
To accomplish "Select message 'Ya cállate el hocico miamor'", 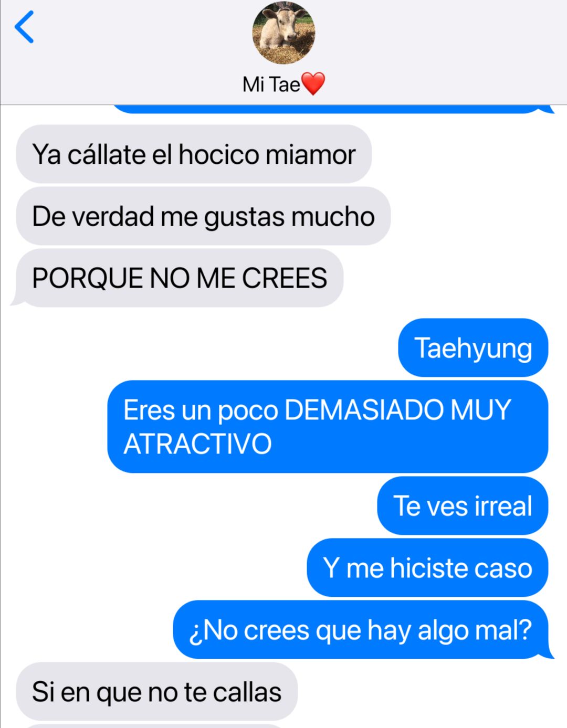I will tap(194, 154).
